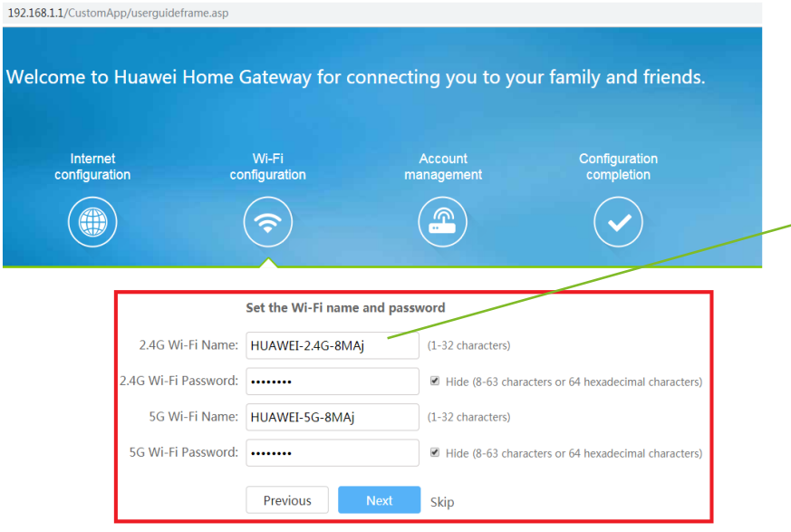Screen dimensions: 791x532
Task: Select the Wi-Fi configuration step label
Action: (268, 167)
